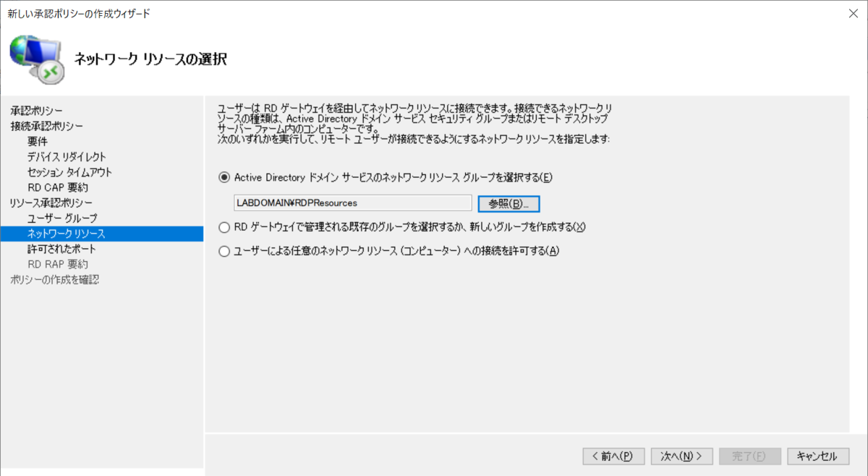The width and height of the screenshot is (868, 476).
Task: Click the greyed RD RAP 要約 step
Action: click(58, 264)
